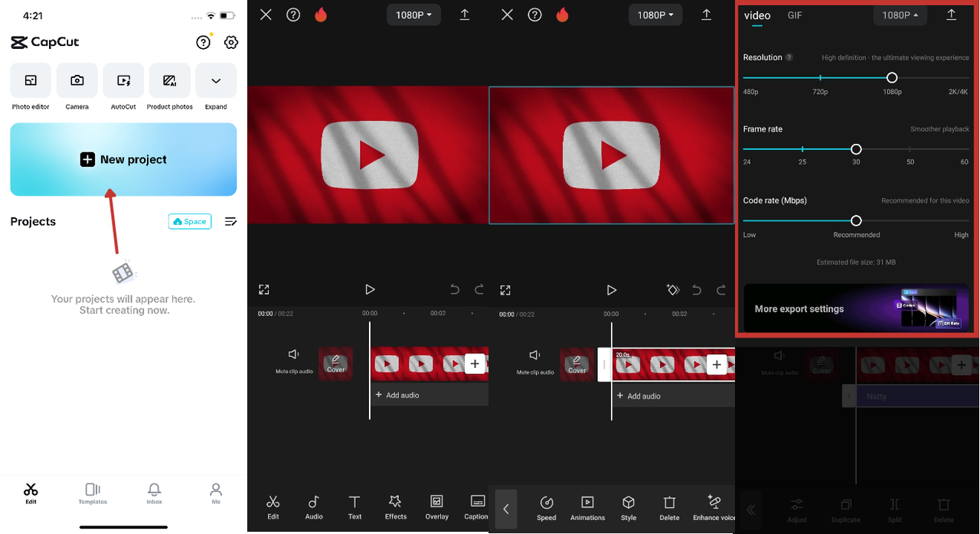This screenshot has width=980, height=534.
Task: Open the Text tool in editor toolbar
Action: [x=354, y=506]
